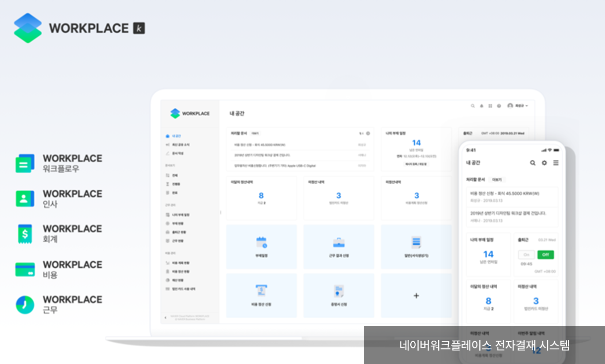Open the 비용 정산 신청 receipt tile
Image resolution: width=605 pixels, height=364 pixels.
tap(261, 295)
